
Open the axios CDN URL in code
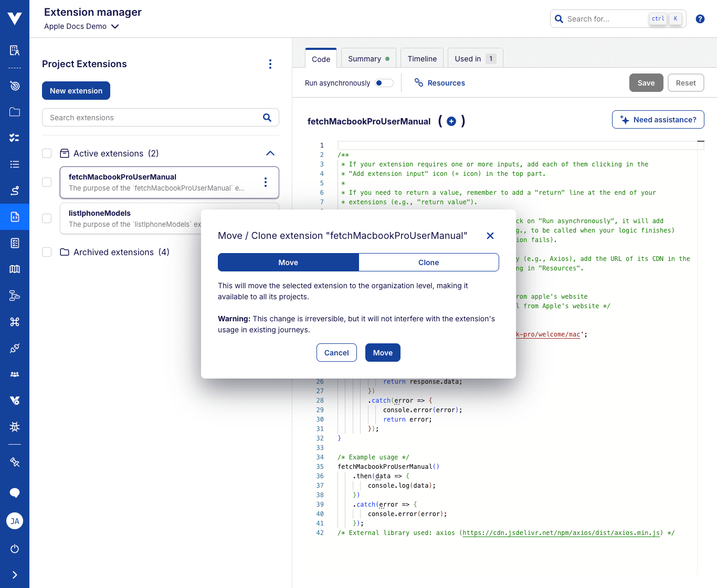561,533
